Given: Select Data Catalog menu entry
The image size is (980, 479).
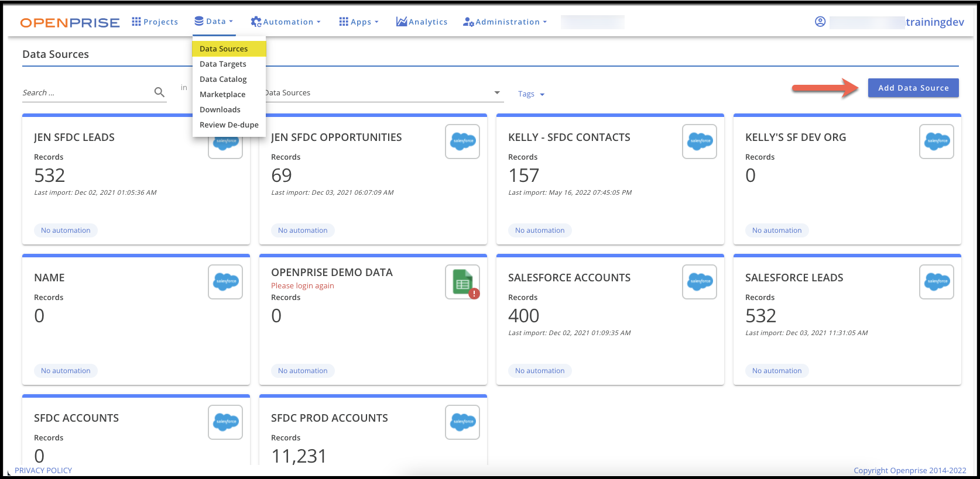Looking at the screenshot, I should (x=229, y=79).
